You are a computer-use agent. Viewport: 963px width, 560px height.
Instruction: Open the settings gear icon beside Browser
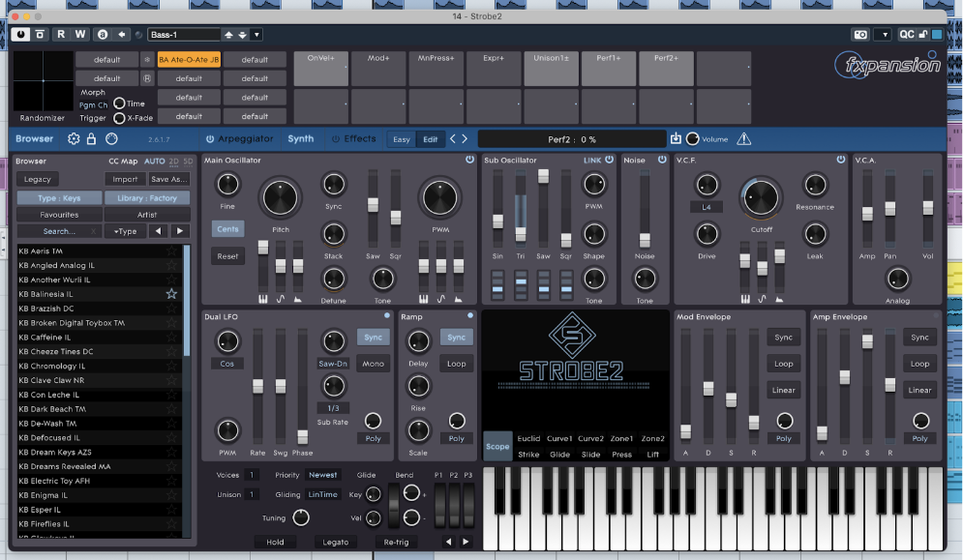tap(75, 139)
